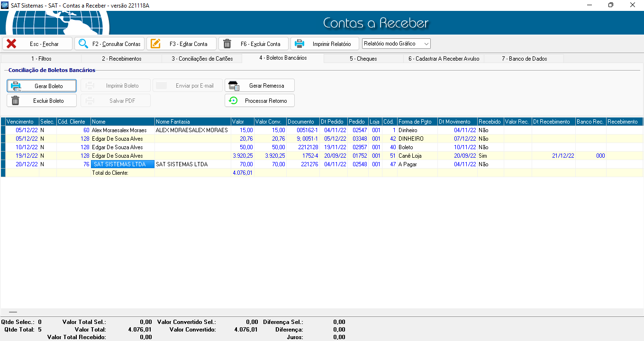Click the pencil Editar Conta icon

(x=155, y=44)
